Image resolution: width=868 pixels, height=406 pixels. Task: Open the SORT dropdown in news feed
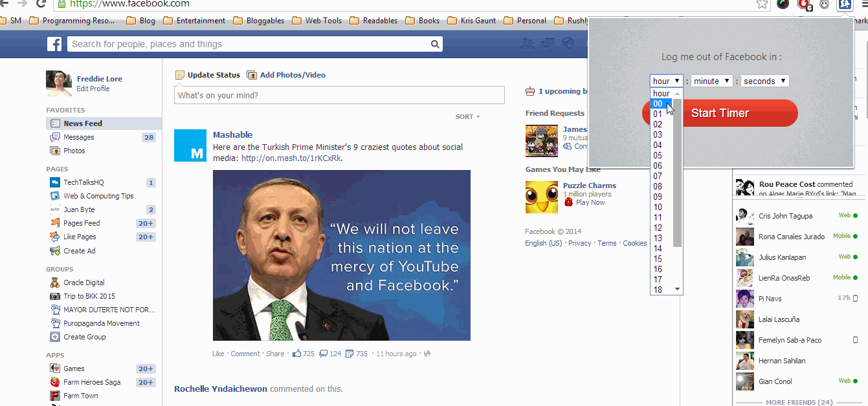click(467, 117)
